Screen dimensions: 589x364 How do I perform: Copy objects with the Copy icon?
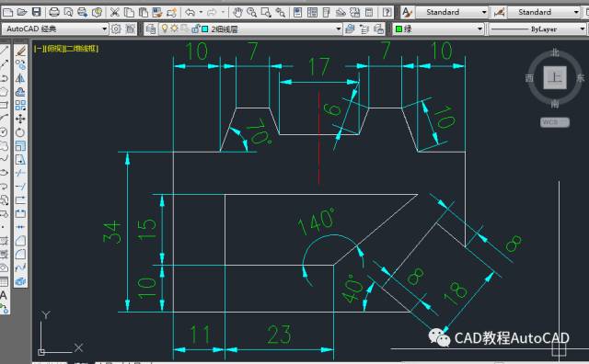[129, 12]
